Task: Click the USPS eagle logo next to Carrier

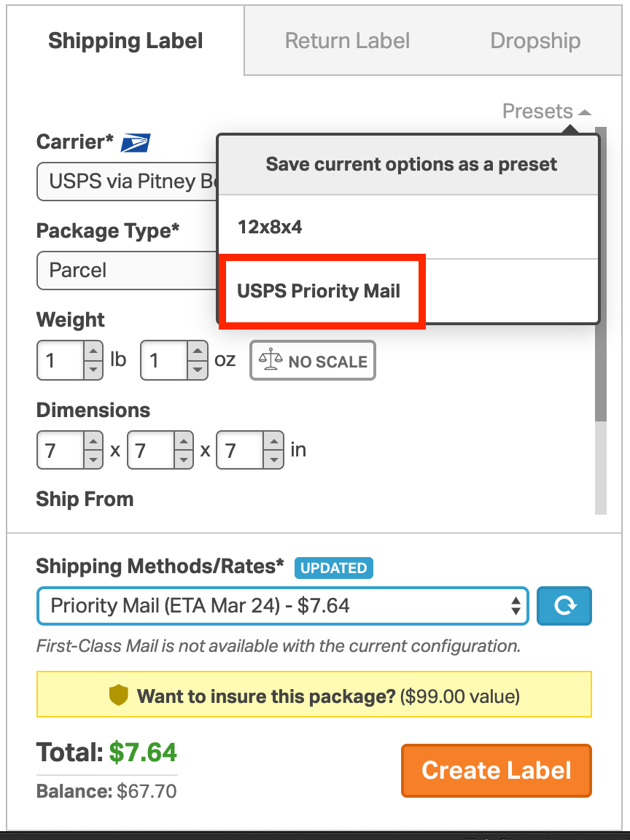Action: (x=135, y=142)
